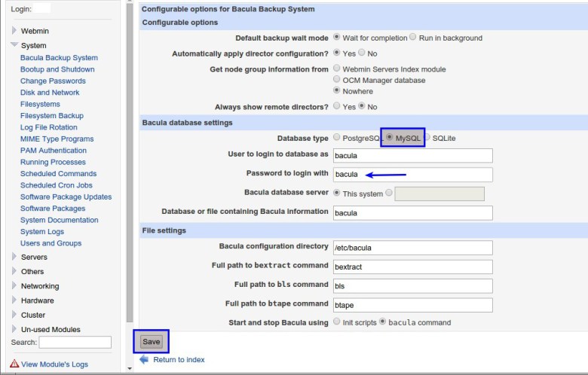
Task: Open Filesystem Backup module
Action: click(52, 116)
